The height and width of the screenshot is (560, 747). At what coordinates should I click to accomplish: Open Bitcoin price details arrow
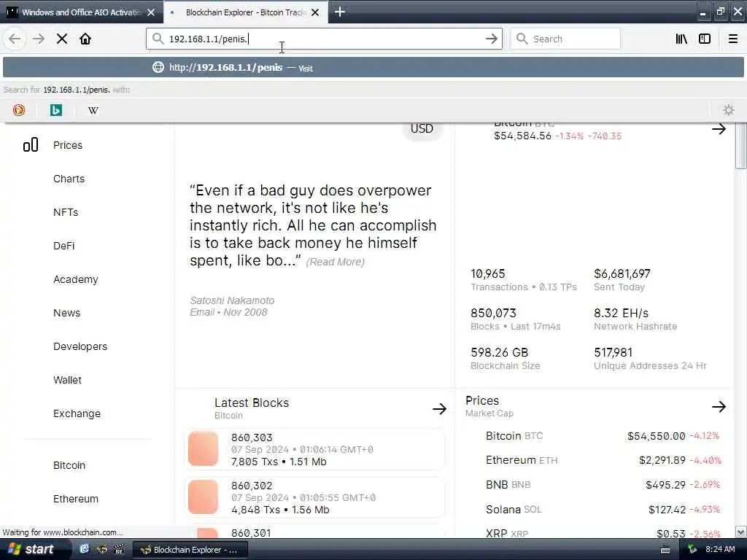pyautogui.click(x=719, y=128)
